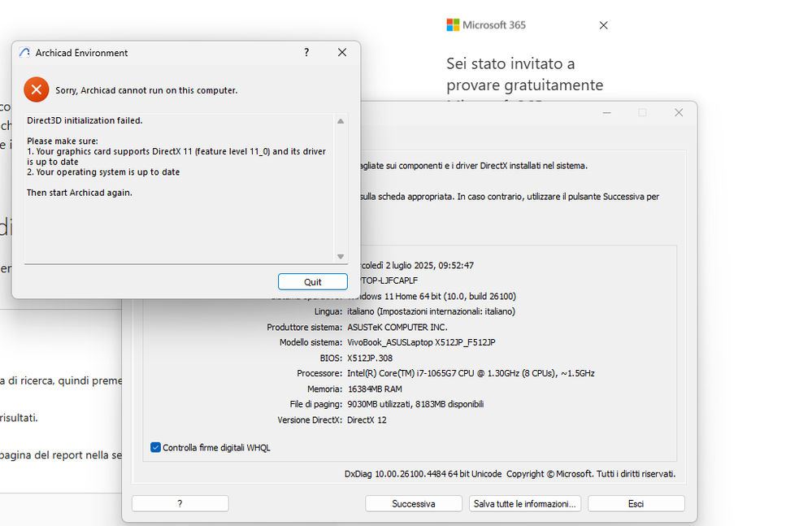Click 'ASUSTeK COMPUTER INC.' manufacturer value
The image size is (812, 526).
click(x=397, y=327)
